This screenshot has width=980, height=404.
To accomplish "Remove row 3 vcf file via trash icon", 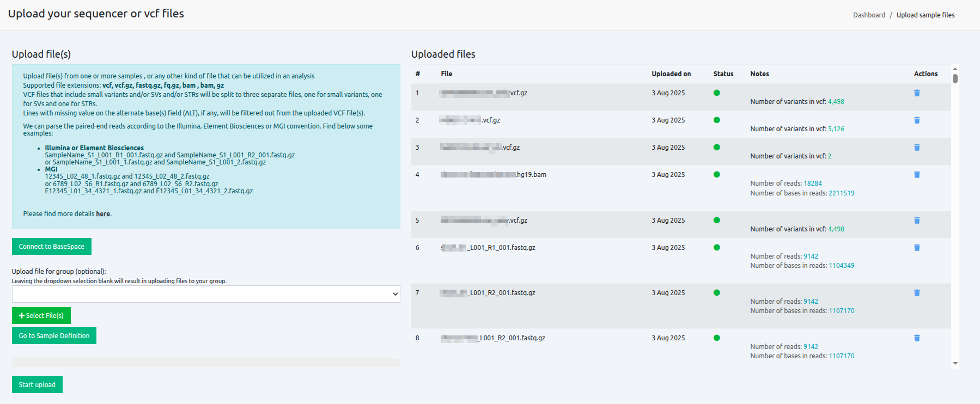I will click(x=917, y=148).
